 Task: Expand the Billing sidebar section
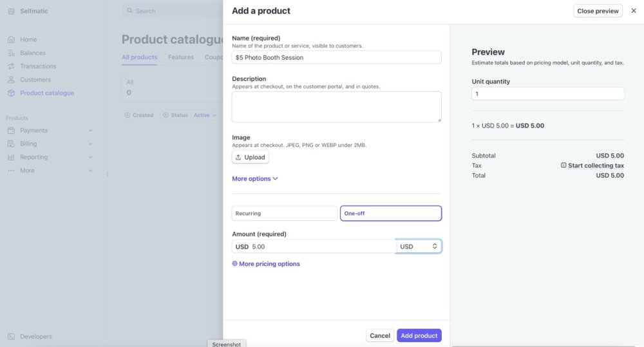(90, 144)
